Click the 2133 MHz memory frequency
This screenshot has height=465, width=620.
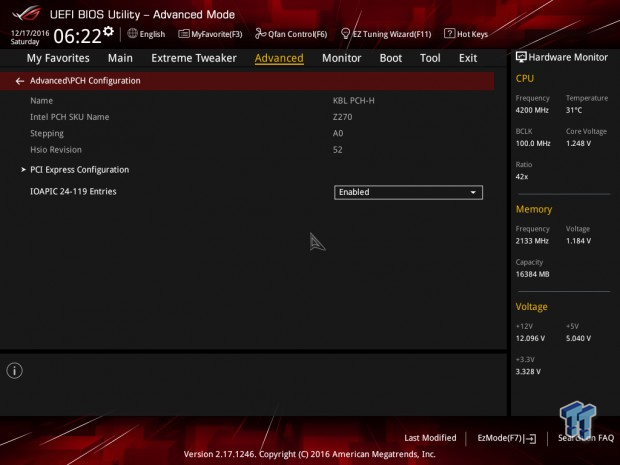click(532, 241)
